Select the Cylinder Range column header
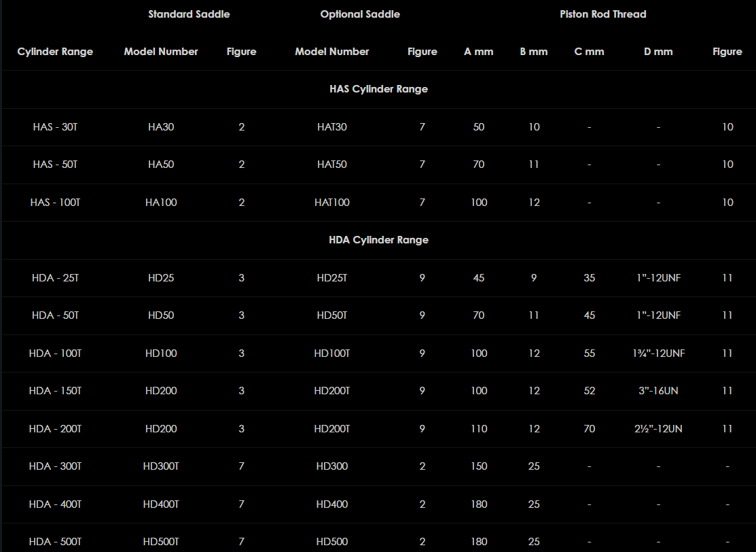 pyautogui.click(x=55, y=52)
